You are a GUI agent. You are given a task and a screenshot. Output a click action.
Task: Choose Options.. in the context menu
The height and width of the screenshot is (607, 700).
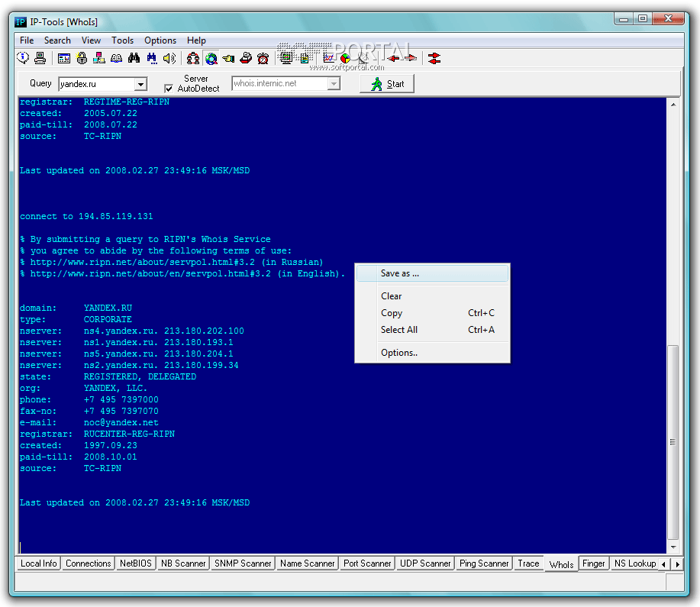click(x=432, y=353)
